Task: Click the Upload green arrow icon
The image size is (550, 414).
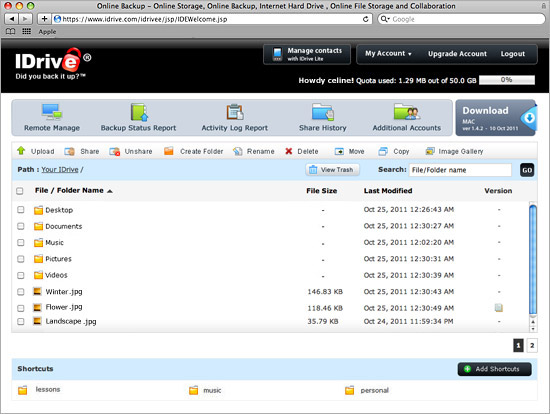Action: [x=21, y=151]
